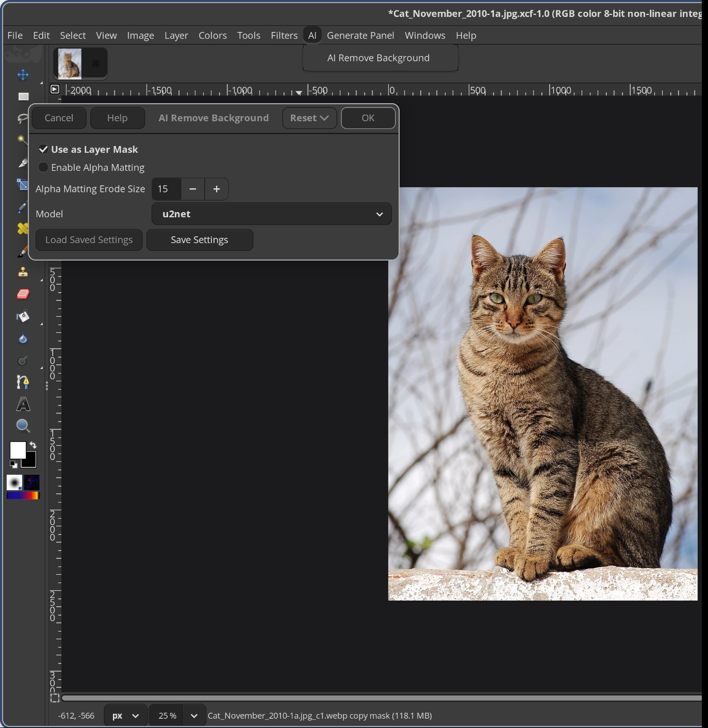The image size is (708, 728).
Task: Open the active brush selector
Action: click(14, 482)
